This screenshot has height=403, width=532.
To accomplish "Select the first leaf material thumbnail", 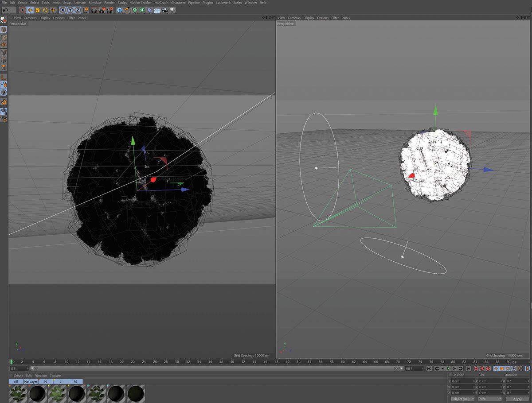I will (18, 393).
